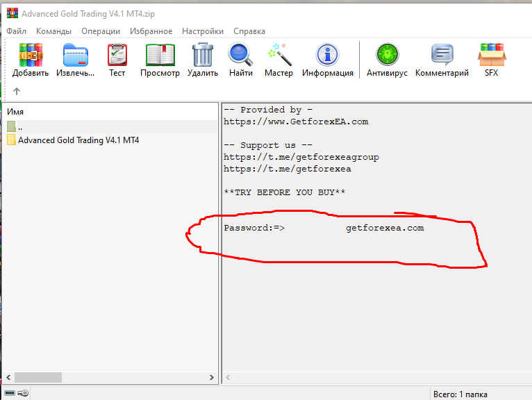This screenshot has width=532, height=400.
Task: Click the https://www.GetforexEA.com text
Action: pyautogui.click(x=296, y=122)
